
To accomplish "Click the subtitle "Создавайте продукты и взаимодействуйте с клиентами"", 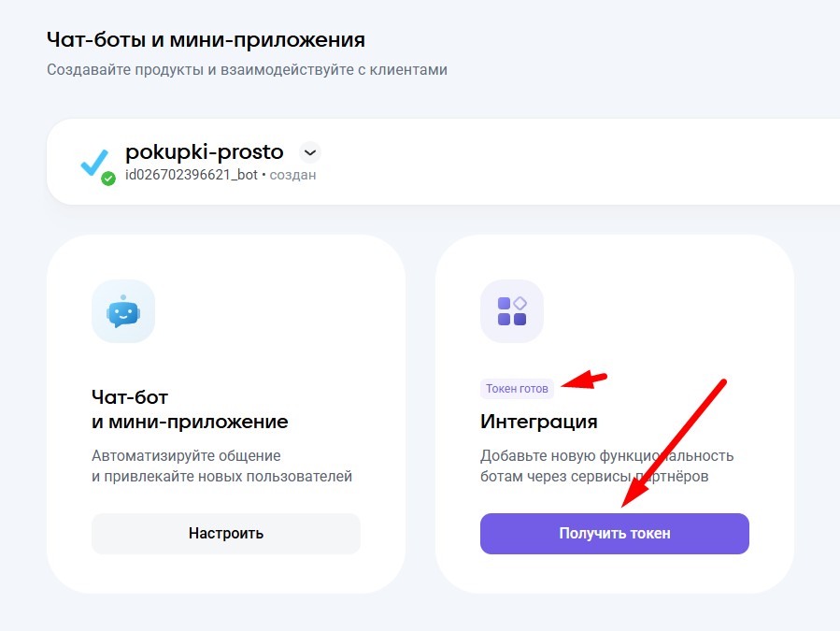I will click(248, 69).
